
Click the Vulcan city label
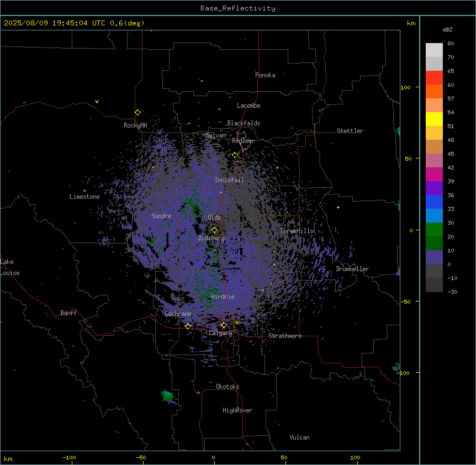pos(300,437)
